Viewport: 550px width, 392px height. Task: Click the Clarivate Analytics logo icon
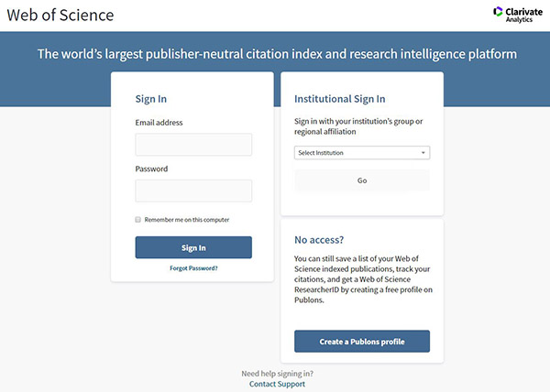(x=498, y=12)
